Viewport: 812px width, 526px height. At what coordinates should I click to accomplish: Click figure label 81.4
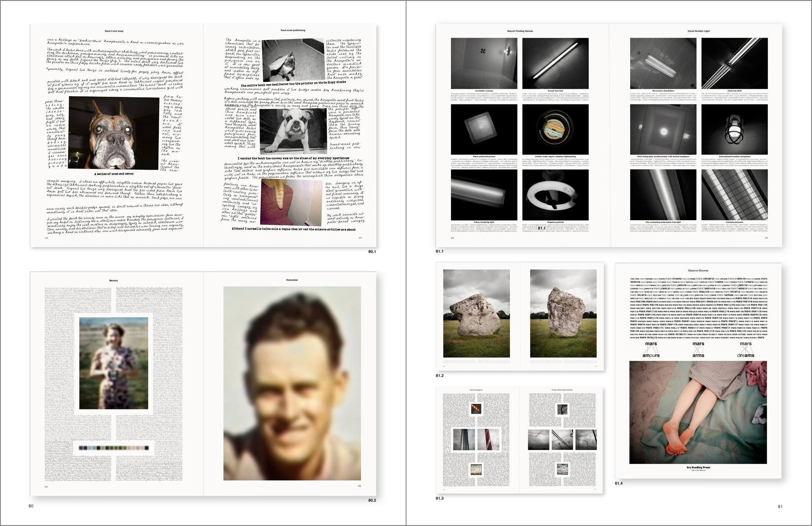618,483
